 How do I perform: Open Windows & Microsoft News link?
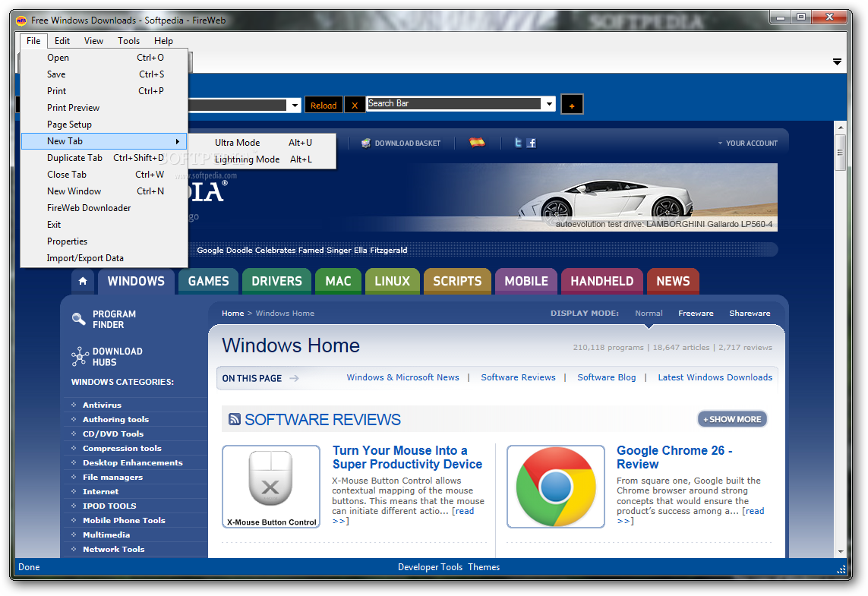coord(402,377)
